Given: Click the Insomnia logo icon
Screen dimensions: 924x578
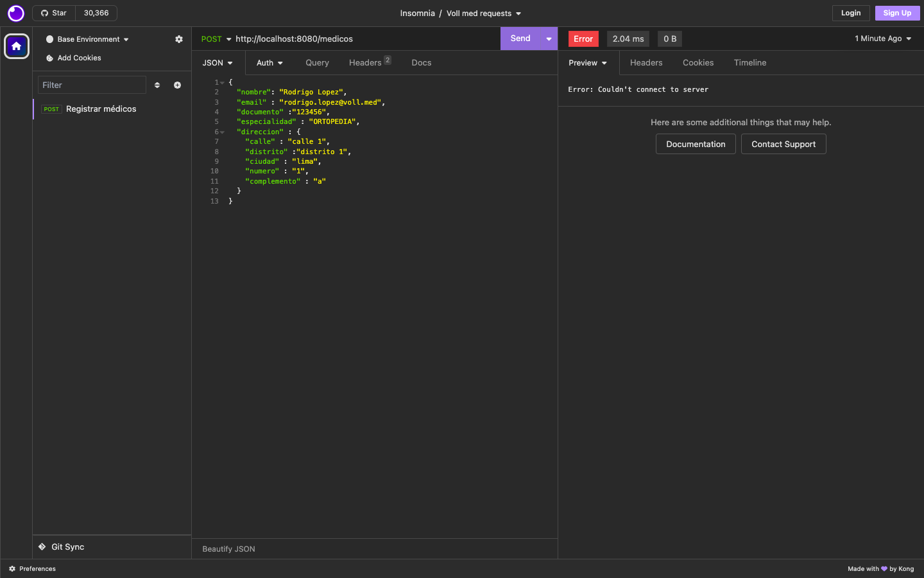Looking at the screenshot, I should coord(16,13).
